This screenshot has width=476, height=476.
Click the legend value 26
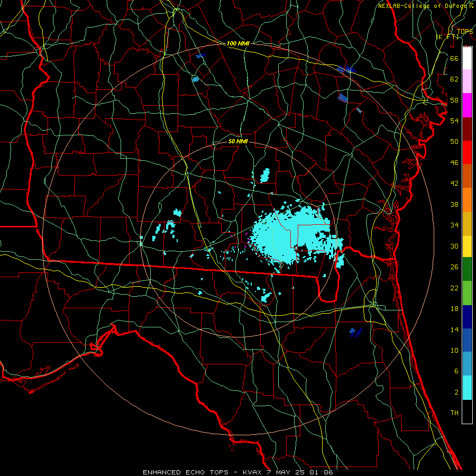[x=454, y=267]
